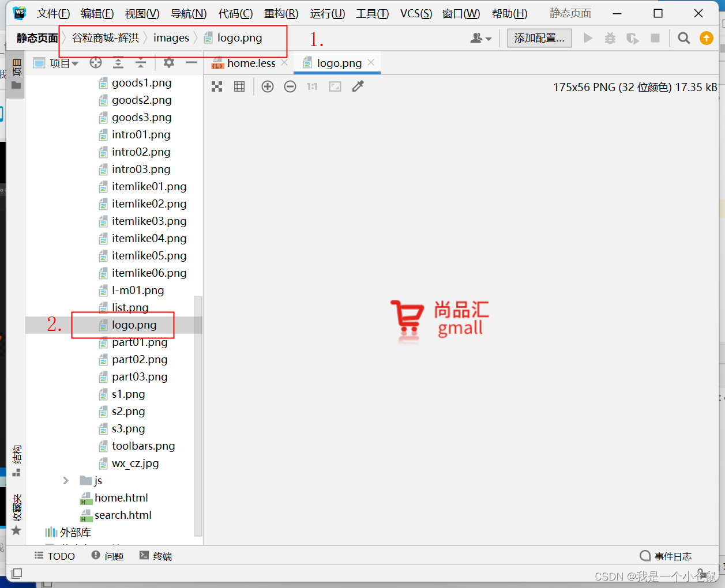
Task: Click the 添加配置 button
Action: 539,38
